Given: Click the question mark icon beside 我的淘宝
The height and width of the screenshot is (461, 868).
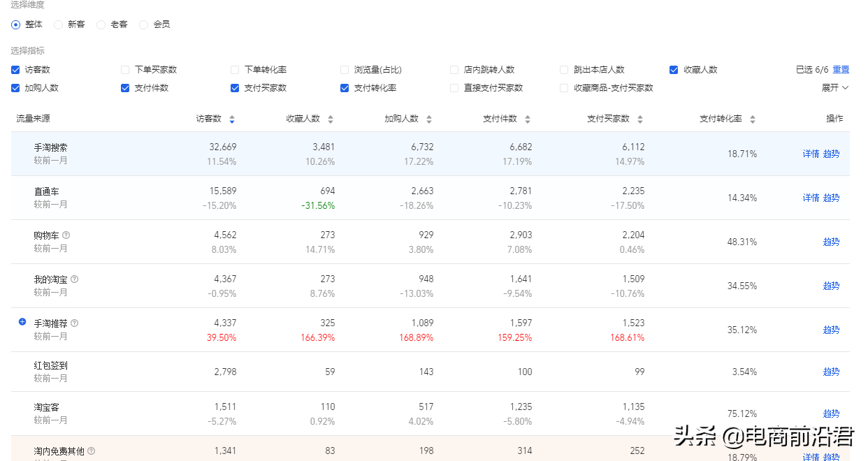Looking at the screenshot, I should 74,279.
